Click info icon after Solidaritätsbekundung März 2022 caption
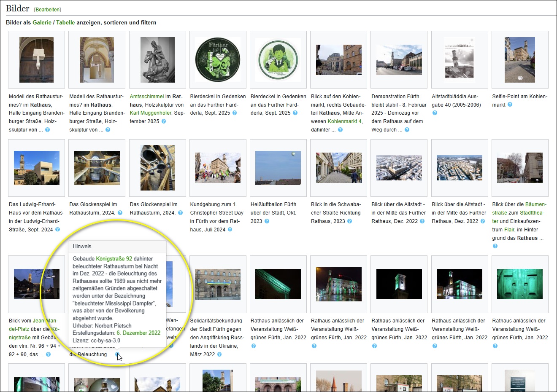 click(219, 354)
